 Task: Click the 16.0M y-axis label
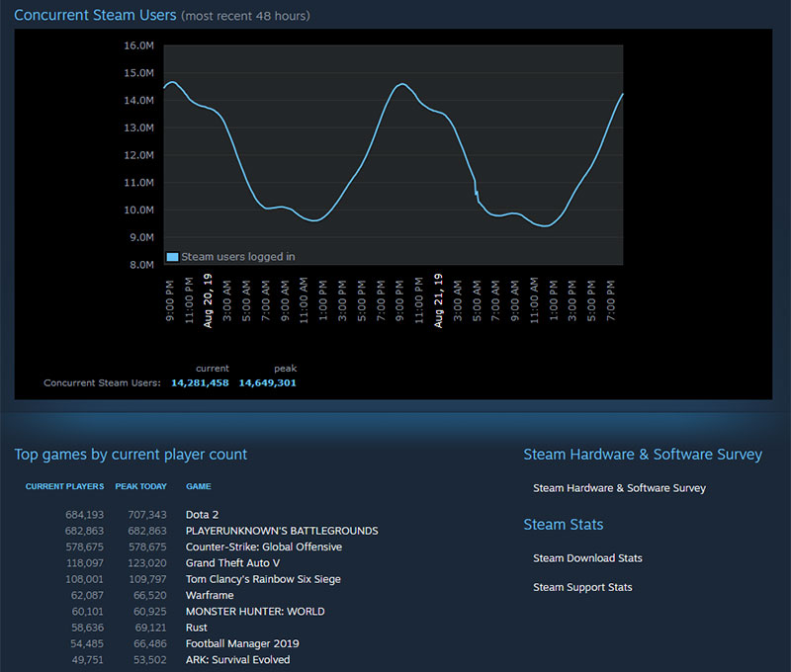click(x=138, y=45)
